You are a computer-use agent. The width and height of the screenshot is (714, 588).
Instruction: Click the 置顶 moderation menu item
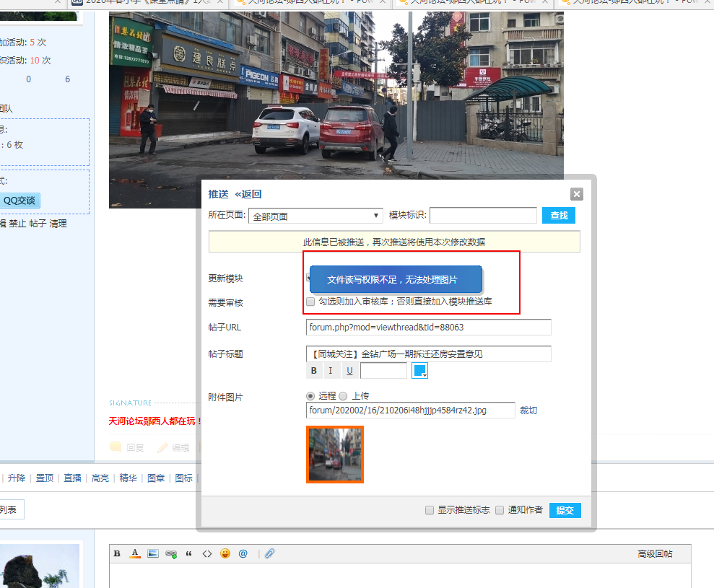tap(45, 478)
